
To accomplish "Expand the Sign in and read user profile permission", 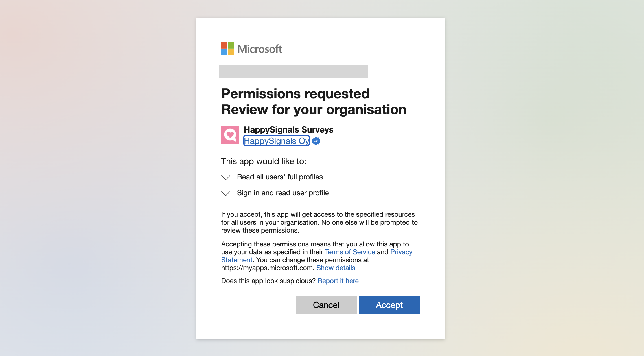I will click(x=225, y=193).
